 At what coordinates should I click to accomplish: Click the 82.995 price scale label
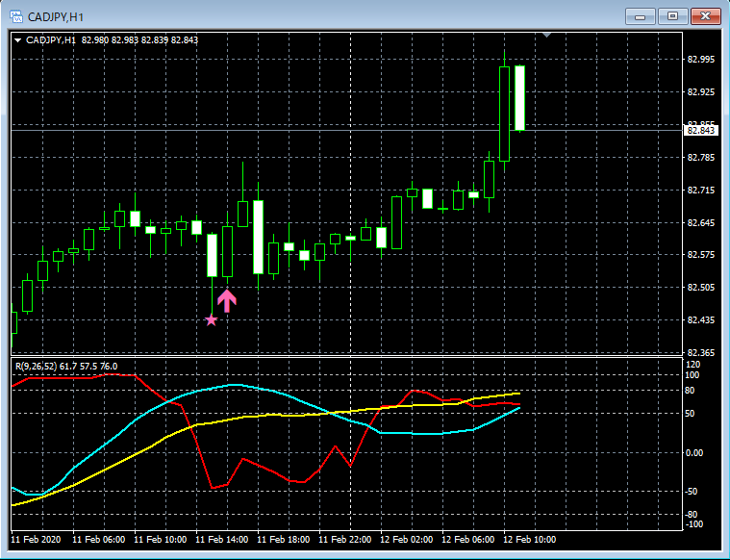point(701,59)
